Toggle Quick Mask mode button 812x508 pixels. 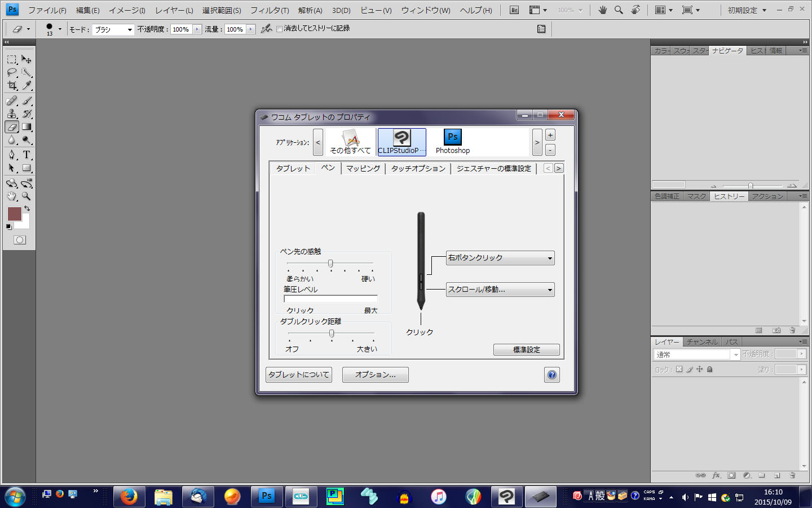pyautogui.click(x=20, y=240)
